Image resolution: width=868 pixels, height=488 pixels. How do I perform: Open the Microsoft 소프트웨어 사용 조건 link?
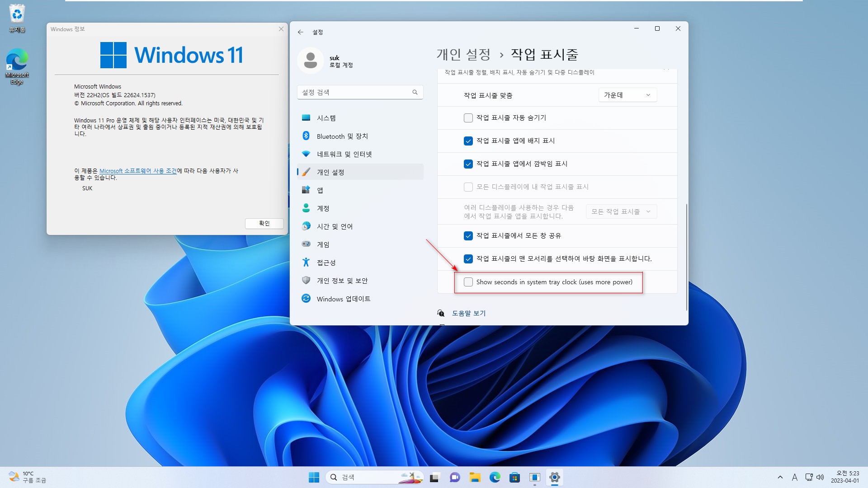click(138, 171)
